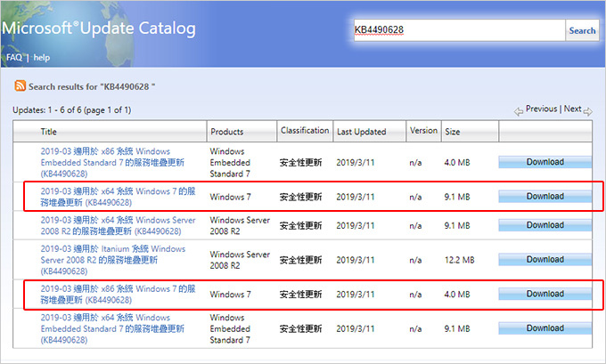Click the KB4490628 search input field
The image size is (606, 364).
[460, 30]
